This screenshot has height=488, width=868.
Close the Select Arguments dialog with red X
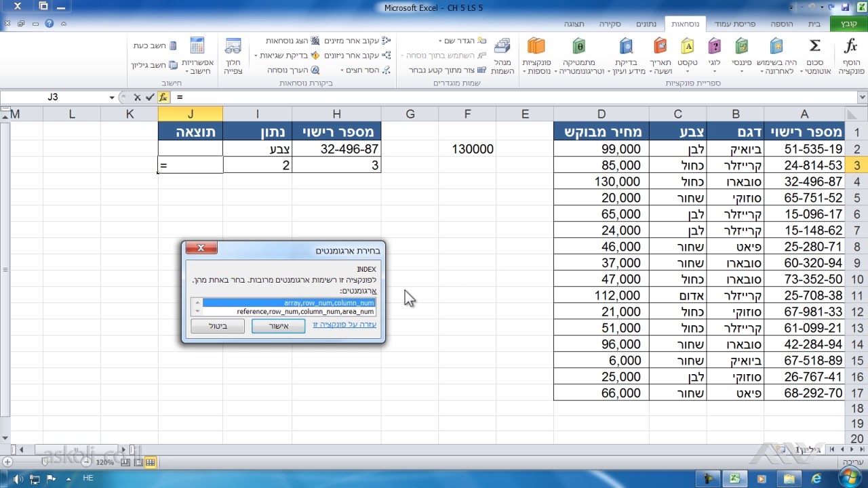click(x=201, y=248)
